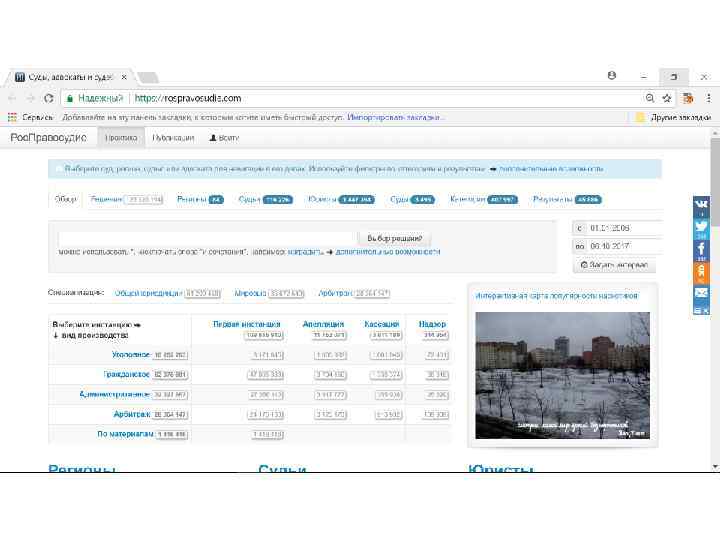Open the Chrome user profile icon
The image size is (720, 540).
pos(612,75)
